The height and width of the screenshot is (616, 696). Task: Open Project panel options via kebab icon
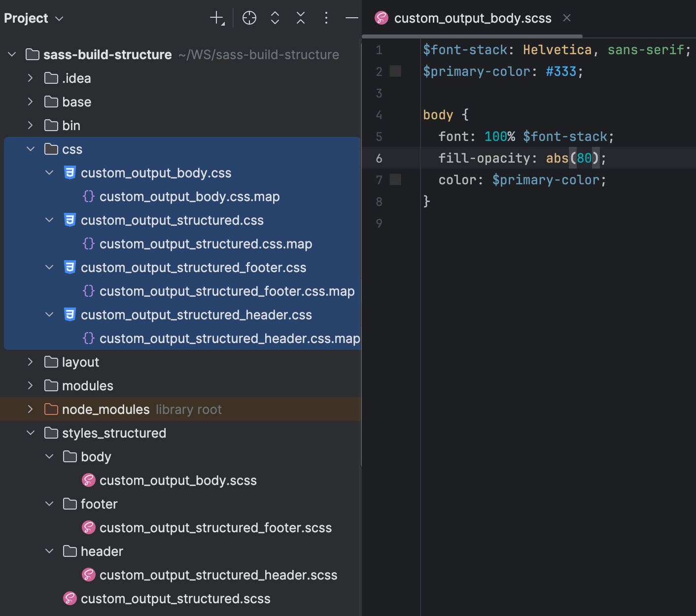326,18
